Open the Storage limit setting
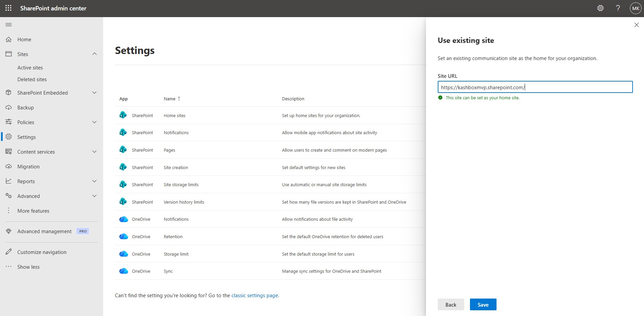644x316 pixels. [176, 254]
